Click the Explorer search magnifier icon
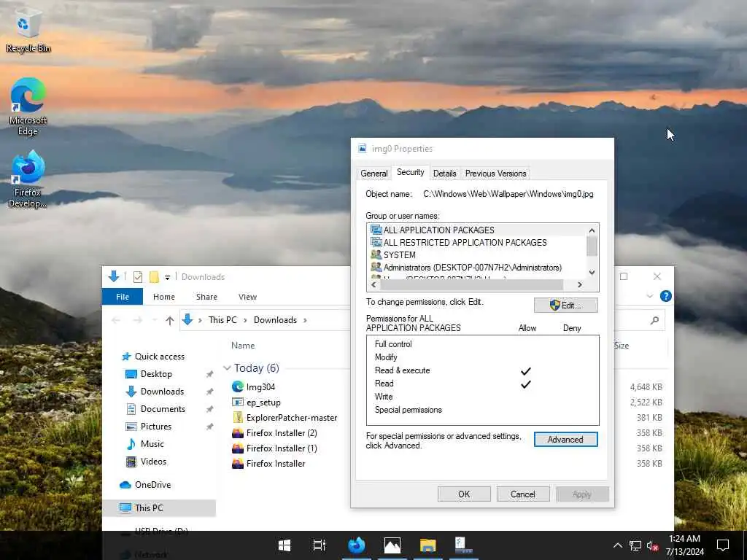The width and height of the screenshot is (747, 560). 654,320
